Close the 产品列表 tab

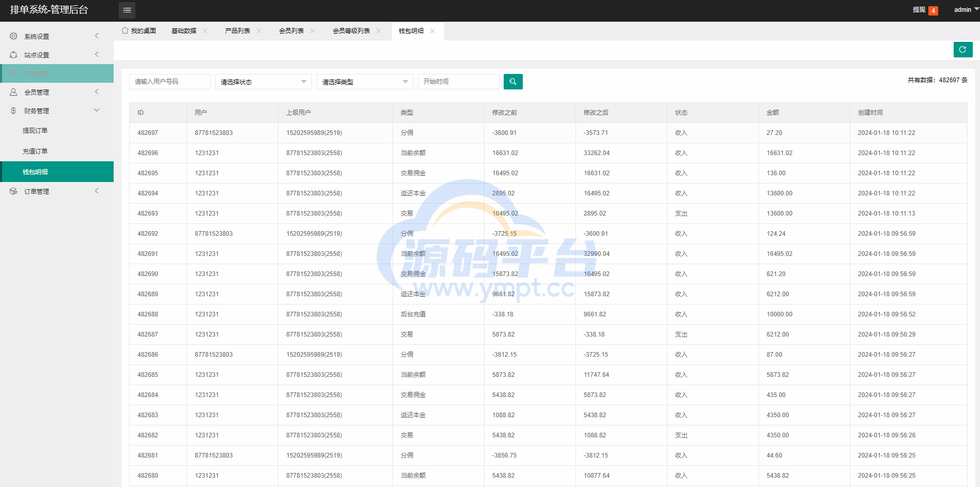(259, 31)
